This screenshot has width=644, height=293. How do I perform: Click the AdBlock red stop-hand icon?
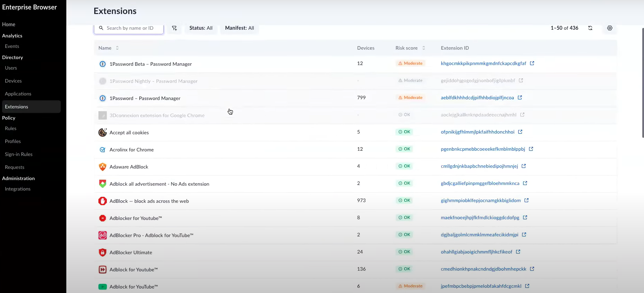coord(102,201)
